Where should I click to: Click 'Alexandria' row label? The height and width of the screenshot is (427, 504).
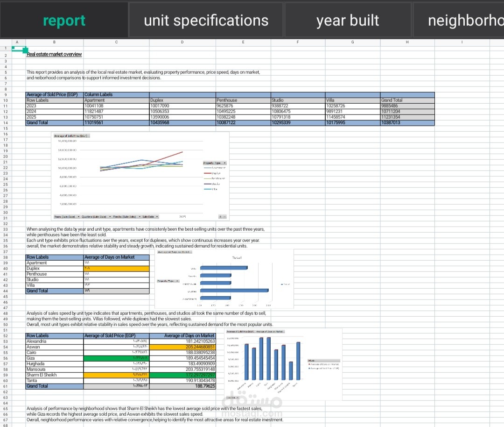tap(55, 342)
